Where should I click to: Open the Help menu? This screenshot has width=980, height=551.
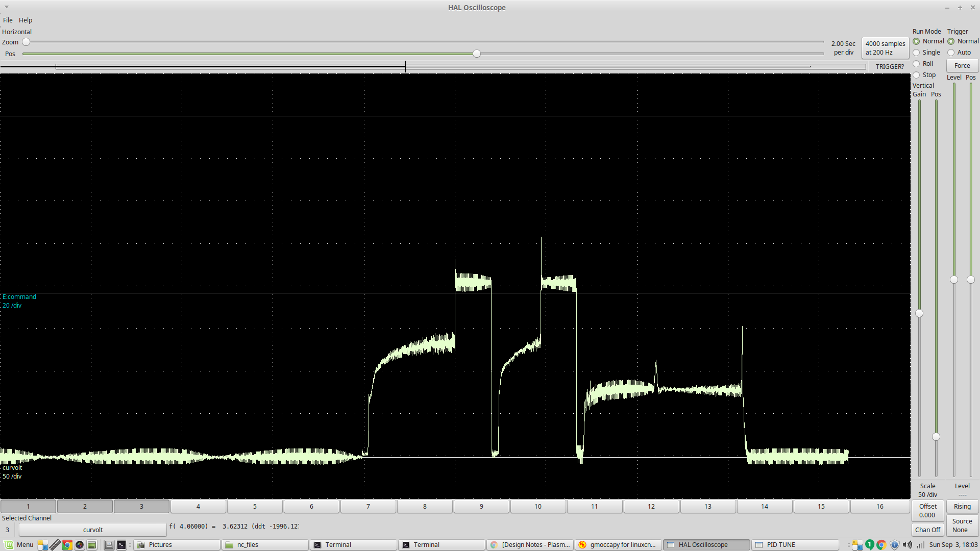coord(26,20)
